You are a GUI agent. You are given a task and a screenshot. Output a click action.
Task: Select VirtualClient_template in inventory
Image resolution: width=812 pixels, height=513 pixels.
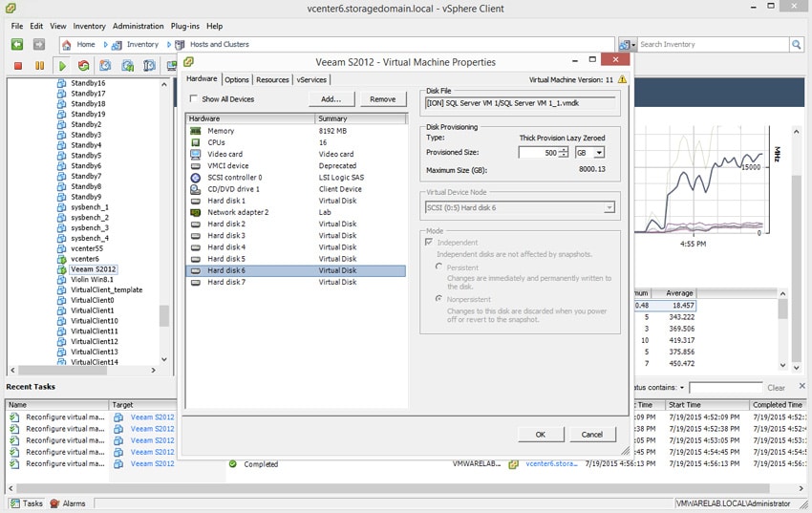[x=107, y=289]
